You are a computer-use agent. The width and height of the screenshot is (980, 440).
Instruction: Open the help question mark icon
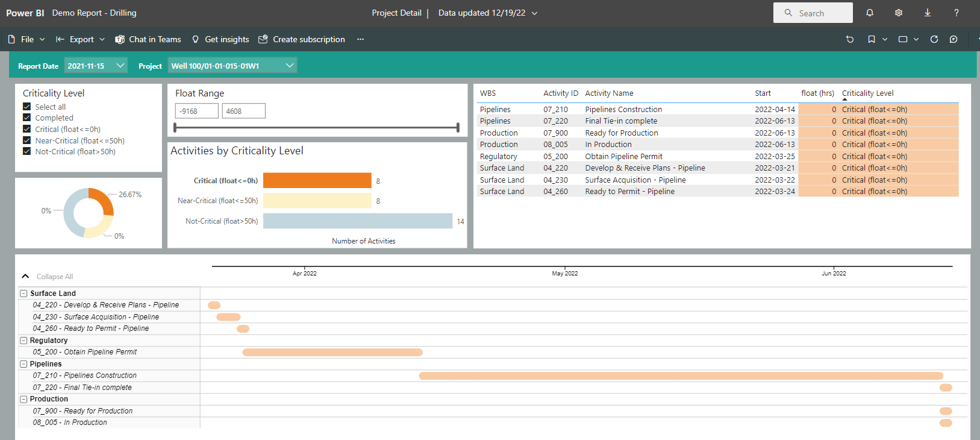[x=956, y=13]
